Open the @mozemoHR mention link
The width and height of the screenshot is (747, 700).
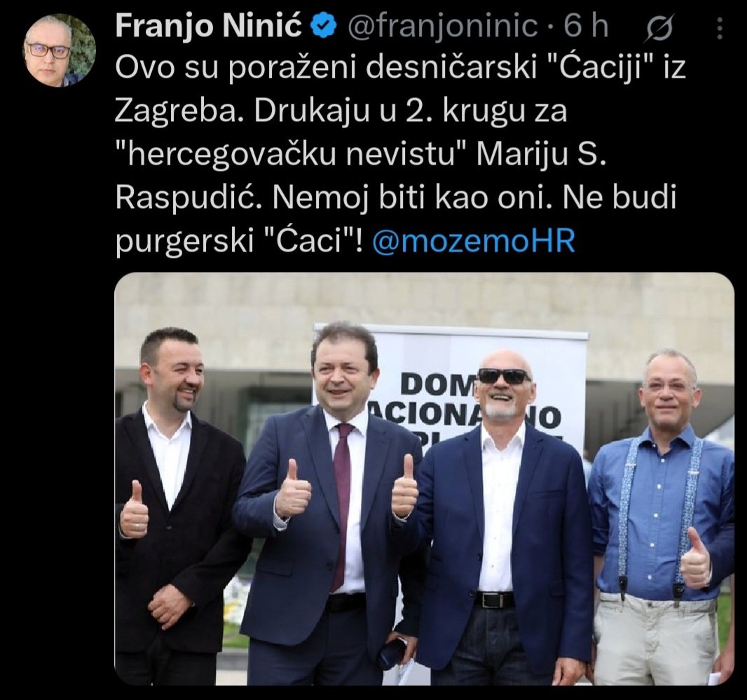[472, 240]
